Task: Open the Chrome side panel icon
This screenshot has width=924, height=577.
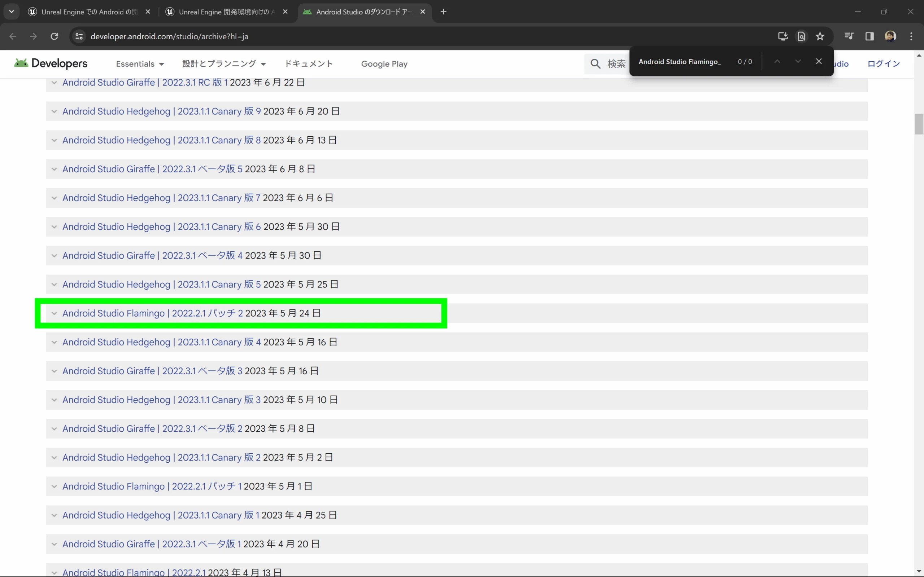Action: (869, 36)
